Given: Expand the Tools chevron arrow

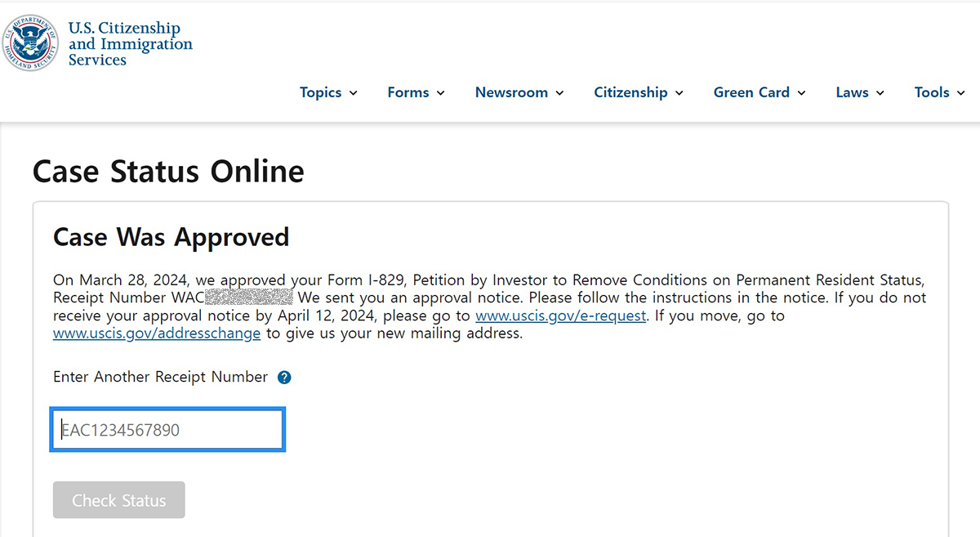Looking at the screenshot, I should (962, 93).
